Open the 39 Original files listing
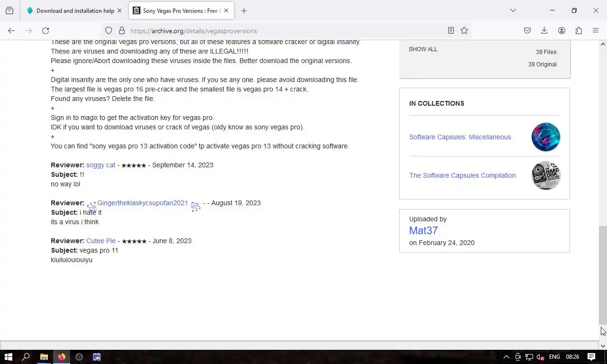The width and height of the screenshot is (607, 364). (543, 64)
